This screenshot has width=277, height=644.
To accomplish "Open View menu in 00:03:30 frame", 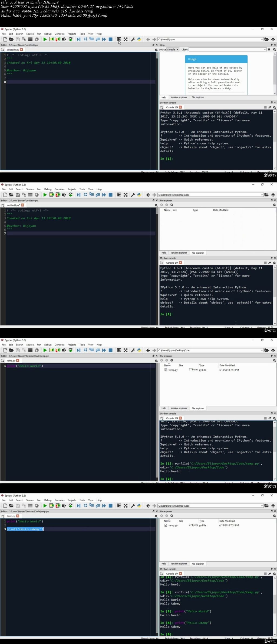I will 91,500.
